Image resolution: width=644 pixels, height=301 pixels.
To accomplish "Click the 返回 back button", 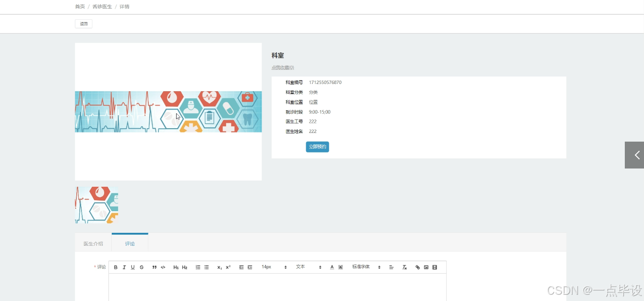I will coord(83,24).
